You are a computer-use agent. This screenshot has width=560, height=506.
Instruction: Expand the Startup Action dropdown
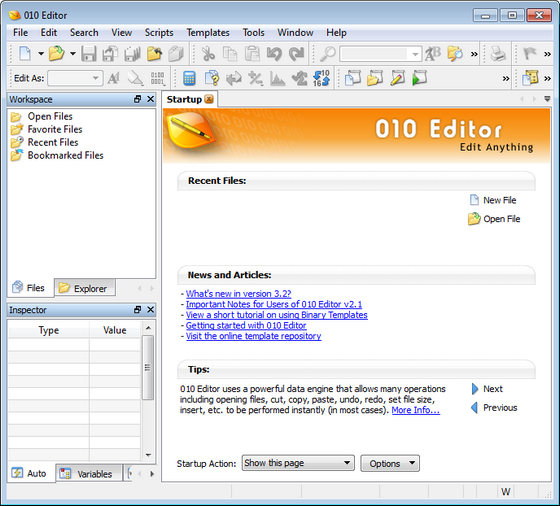pyautogui.click(x=298, y=463)
